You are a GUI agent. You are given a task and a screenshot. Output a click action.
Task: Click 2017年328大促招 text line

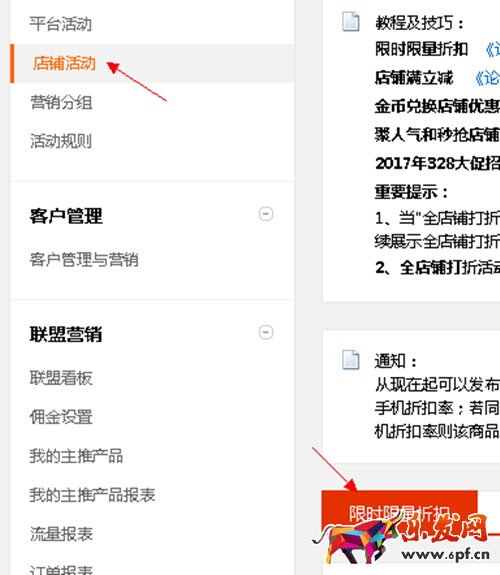click(437, 163)
